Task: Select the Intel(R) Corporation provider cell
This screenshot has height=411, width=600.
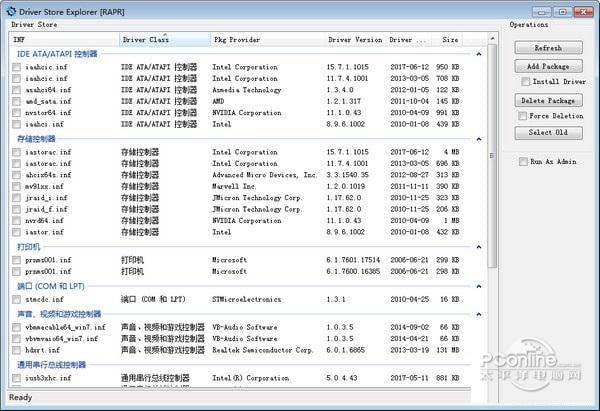Action: 251,378
